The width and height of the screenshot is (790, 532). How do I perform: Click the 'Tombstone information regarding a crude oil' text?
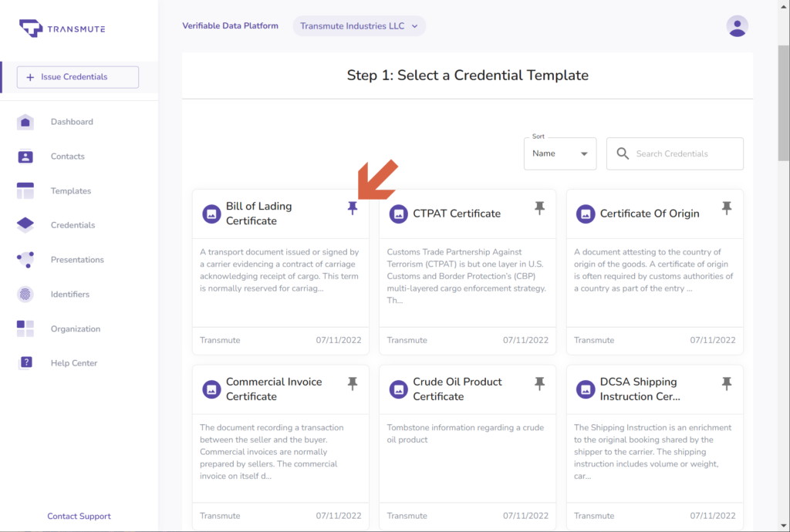pos(465,433)
